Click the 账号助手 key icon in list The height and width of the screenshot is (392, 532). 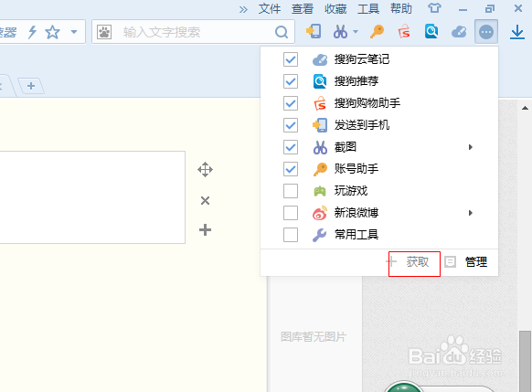[x=320, y=169]
